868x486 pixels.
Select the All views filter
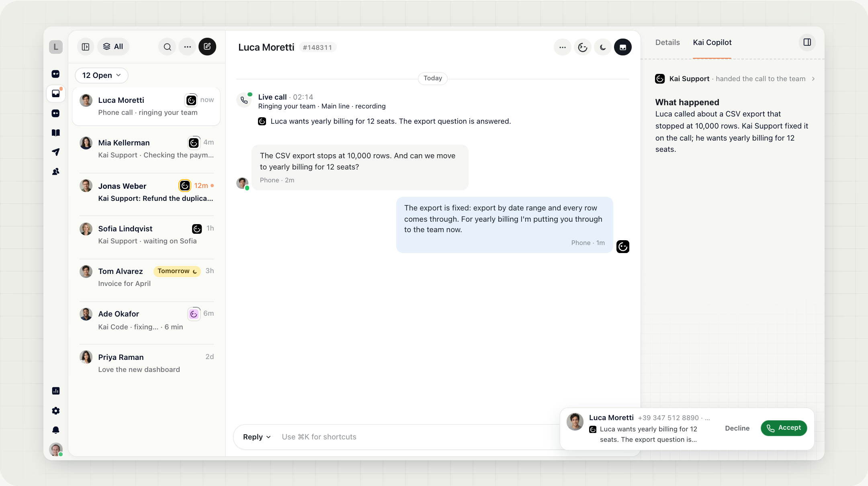coord(113,47)
